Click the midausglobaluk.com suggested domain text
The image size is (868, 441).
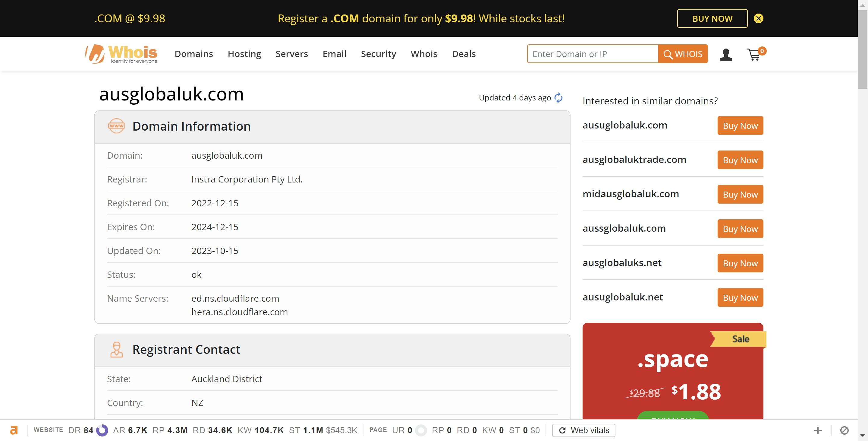pyautogui.click(x=631, y=194)
